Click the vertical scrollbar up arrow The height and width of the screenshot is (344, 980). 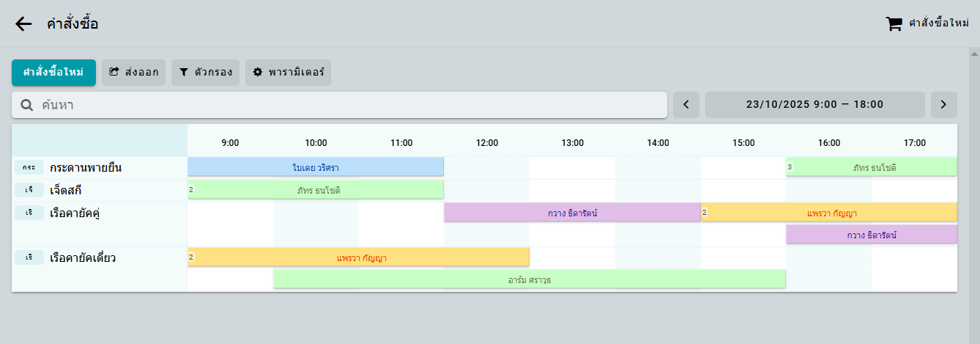(973, 54)
